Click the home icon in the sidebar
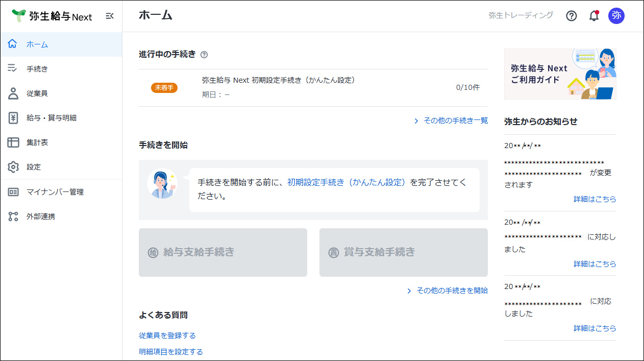644x361 pixels. click(x=13, y=44)
